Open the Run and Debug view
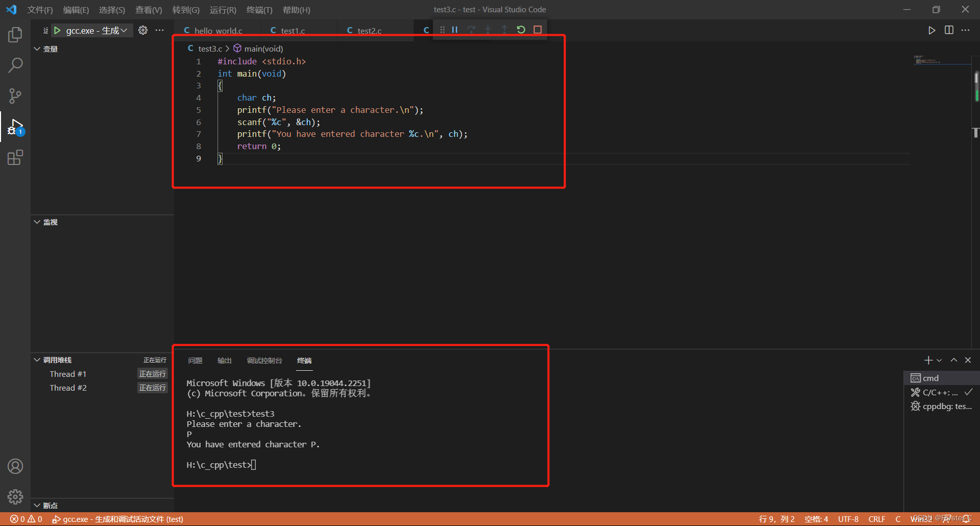Image resolution: width=980 pixels, height=526 pixels. pyautogui.click(x=15, y=127)
